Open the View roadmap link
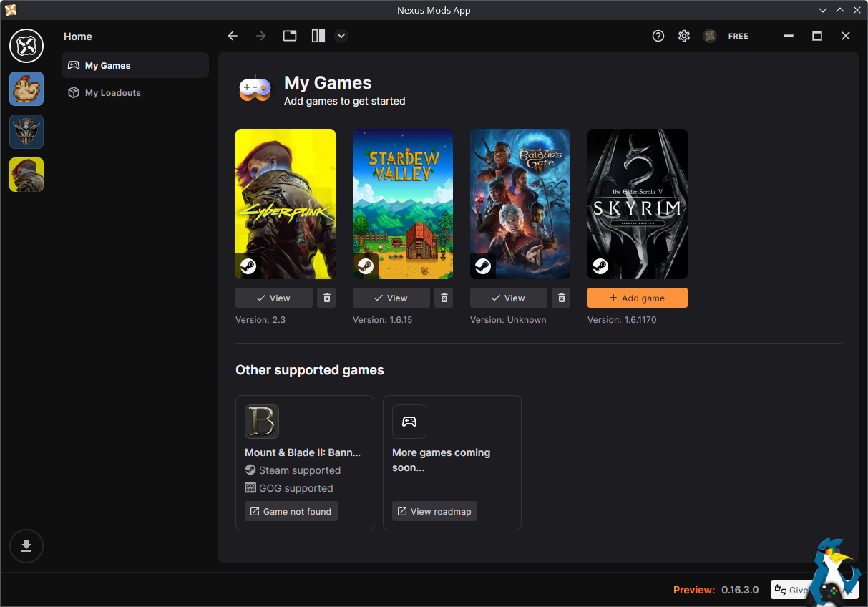868x607 pixels. (434, 511)
